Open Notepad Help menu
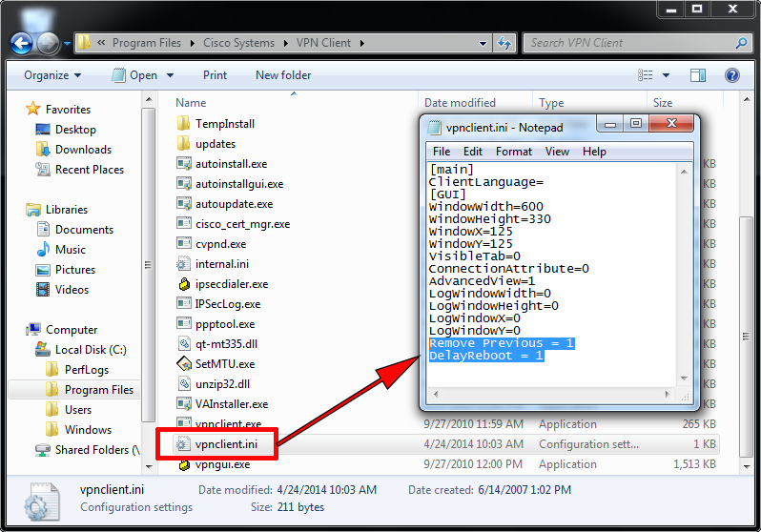The image size is (761, 532). click(x=594, y=152)
